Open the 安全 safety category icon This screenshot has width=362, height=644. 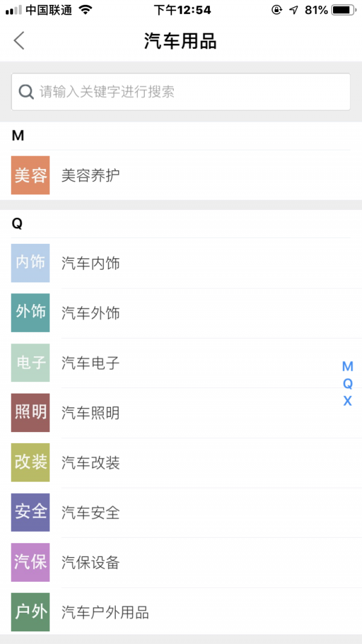[30, 513]
